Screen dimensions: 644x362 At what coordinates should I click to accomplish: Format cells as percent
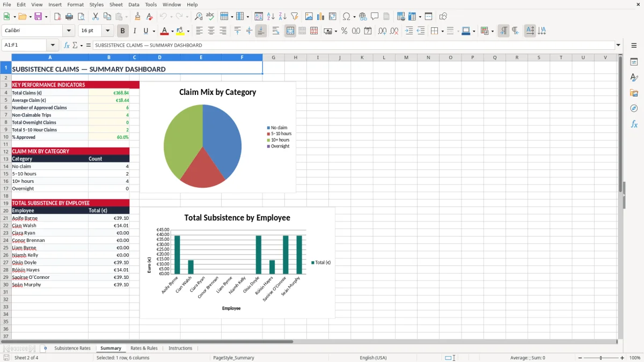[x=344, y=31]
